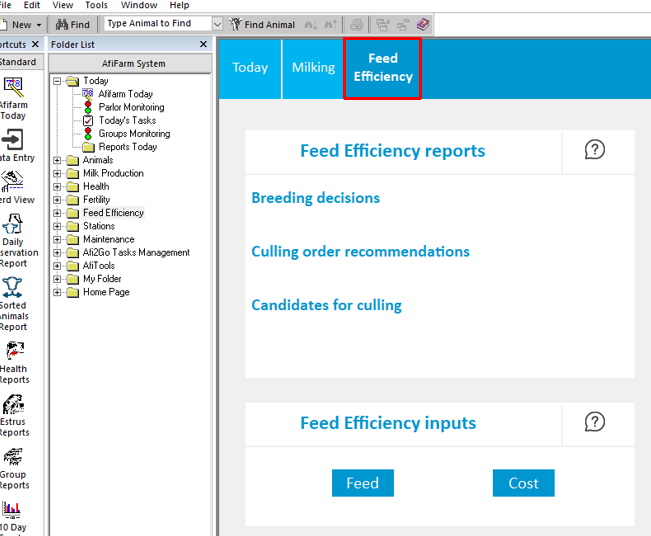The width and height of the screenshot is (651, 536).
Task: Open the Culling order recommendations link
Action: coord(360,252)
